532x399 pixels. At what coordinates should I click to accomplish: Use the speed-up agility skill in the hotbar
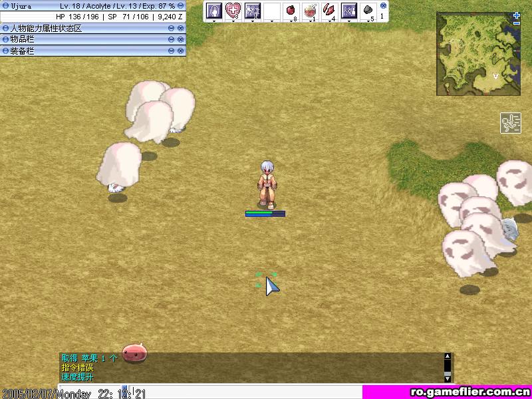click(253, 11)
